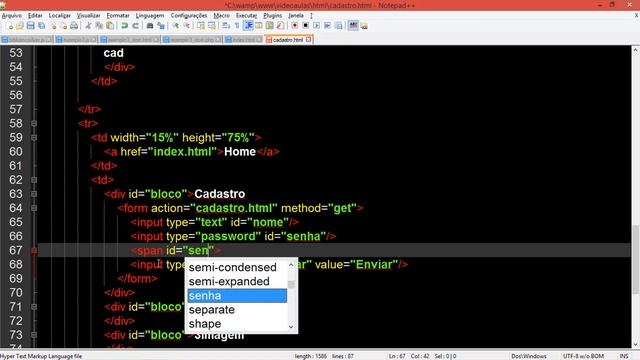Collapse the fold marker on line 59
This screenshot has height=360, width=640.
(x=34, y=138)
